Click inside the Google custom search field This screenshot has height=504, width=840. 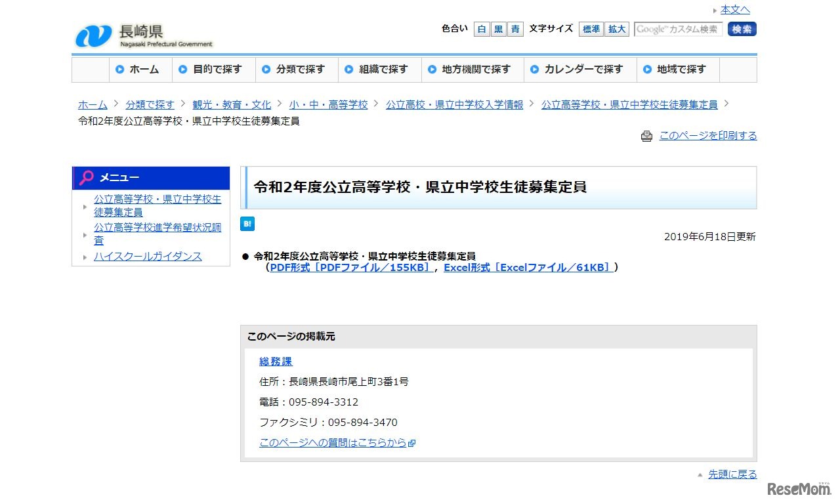678,29
